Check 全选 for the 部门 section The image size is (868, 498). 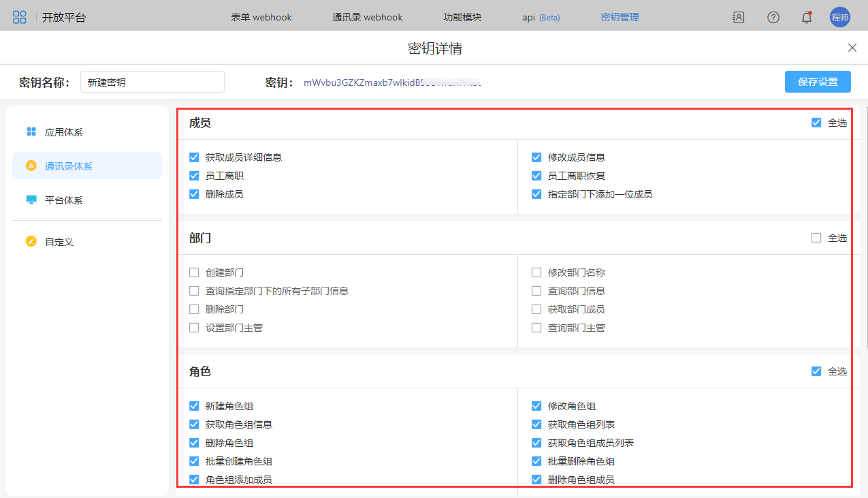816,238
